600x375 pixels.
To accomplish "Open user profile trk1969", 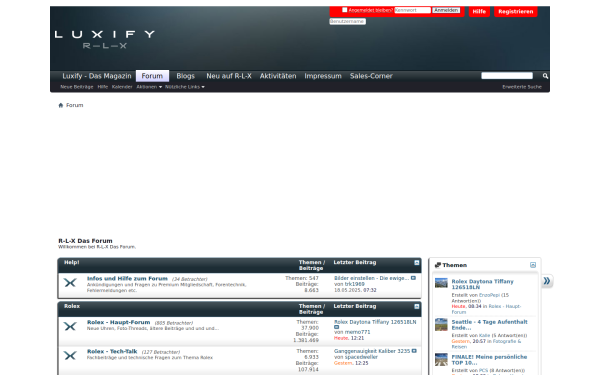I will pyautogui.click(x=355, y=284).
